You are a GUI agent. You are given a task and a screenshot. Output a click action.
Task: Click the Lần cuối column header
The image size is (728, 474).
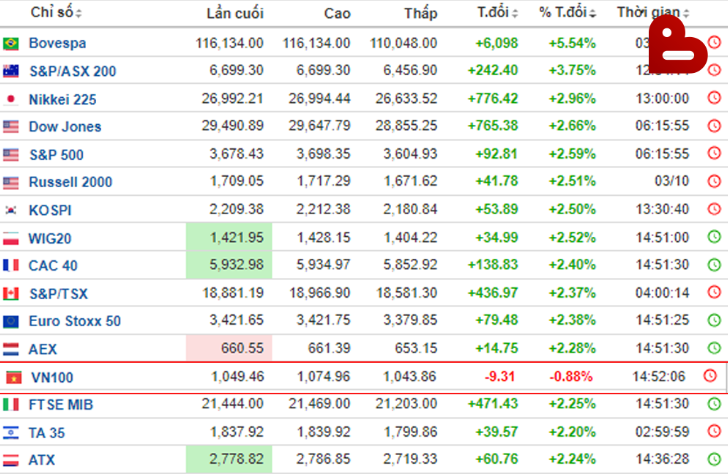click(232, 13)
